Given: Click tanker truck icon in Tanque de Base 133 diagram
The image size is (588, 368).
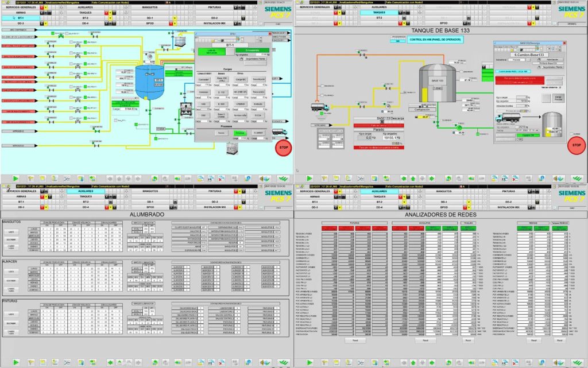Looking at the screenshot, I should (320, 107).
